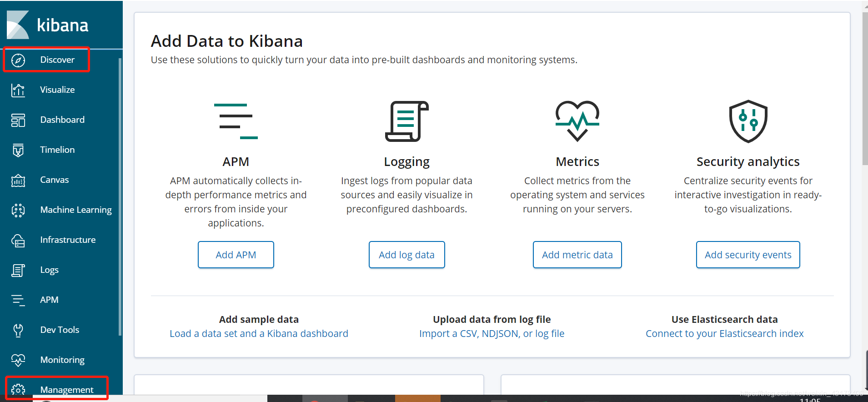Click the Add metric data button
The width and height of the screenshot is (868, 402).
click(x=577, y=255)
